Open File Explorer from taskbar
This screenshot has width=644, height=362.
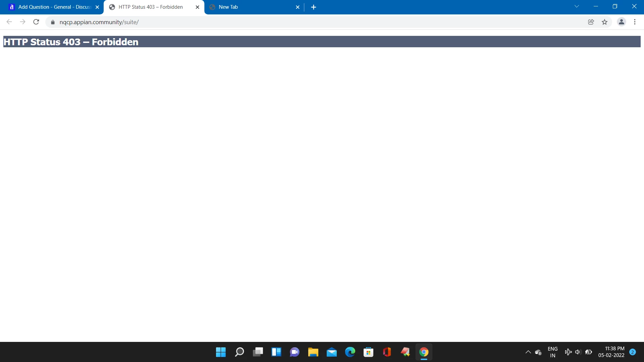click(313, 352)
